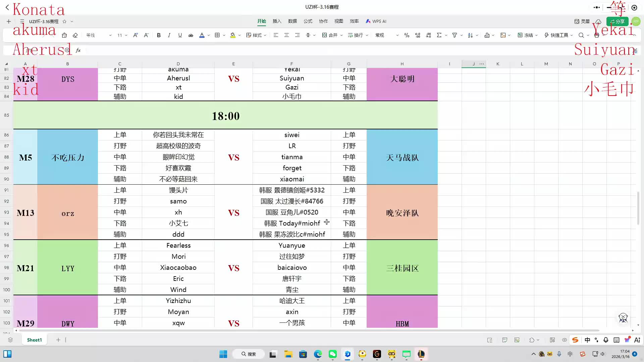
Task: Toggle italic text style
Action: 169,35
